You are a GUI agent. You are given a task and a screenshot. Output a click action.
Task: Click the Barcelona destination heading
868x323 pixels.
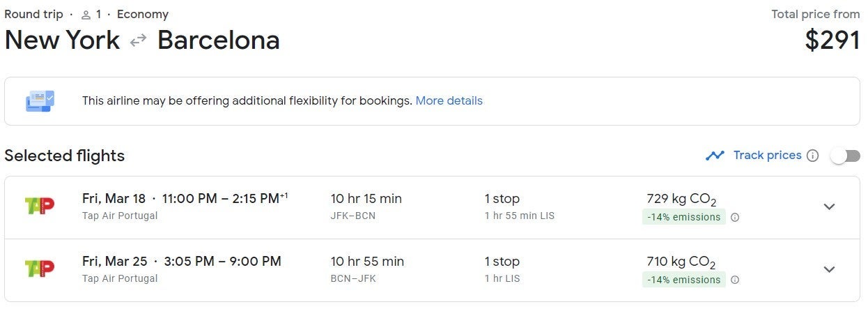pyautogui.click(x=218, y=40)
